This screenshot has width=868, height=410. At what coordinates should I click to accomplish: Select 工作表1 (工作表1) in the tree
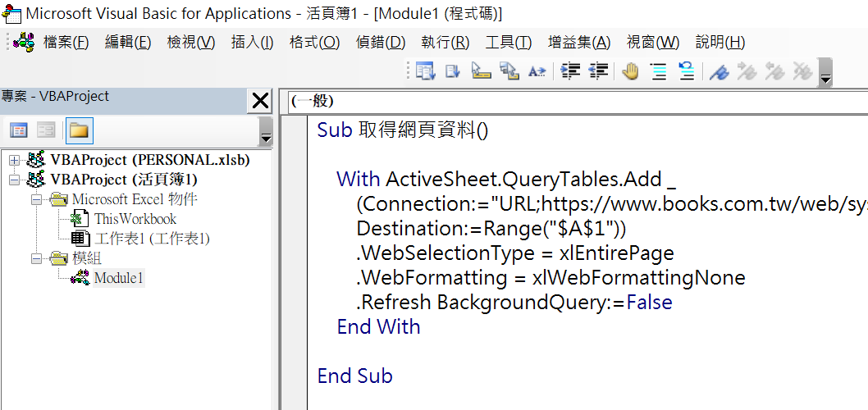(153, 239)
